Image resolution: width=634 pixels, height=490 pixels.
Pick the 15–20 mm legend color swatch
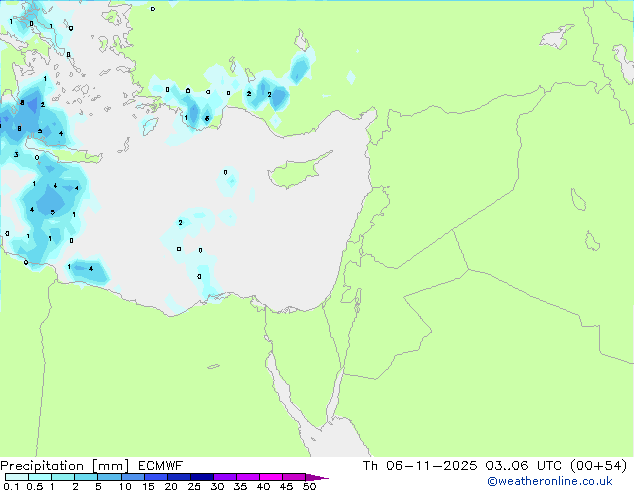pos(155,477)
